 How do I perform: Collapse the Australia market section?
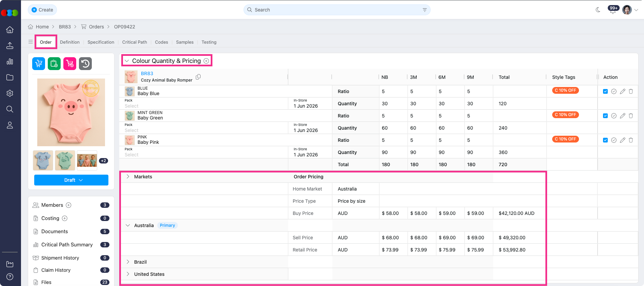coord(128,225)
